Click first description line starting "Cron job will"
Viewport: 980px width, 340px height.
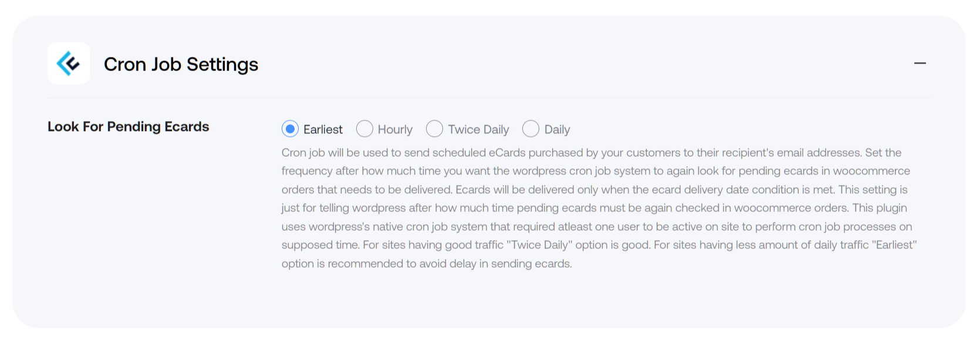tap(592, 153)
